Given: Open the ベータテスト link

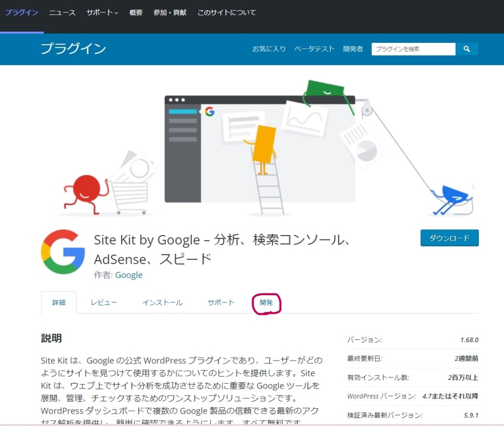Looking at the screenshot, I should [315, 49].
